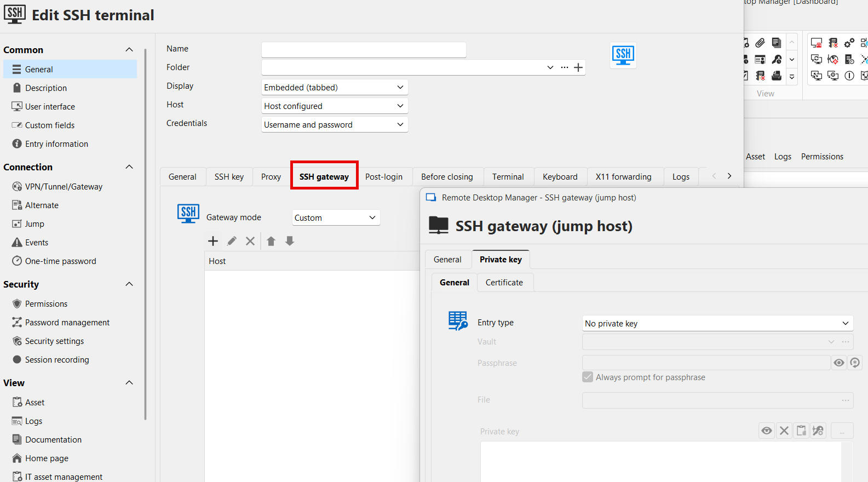Click the printer icon in Dashboard ribbon
Viewport: 868px width, 482px height.
[x=777, y=76]
